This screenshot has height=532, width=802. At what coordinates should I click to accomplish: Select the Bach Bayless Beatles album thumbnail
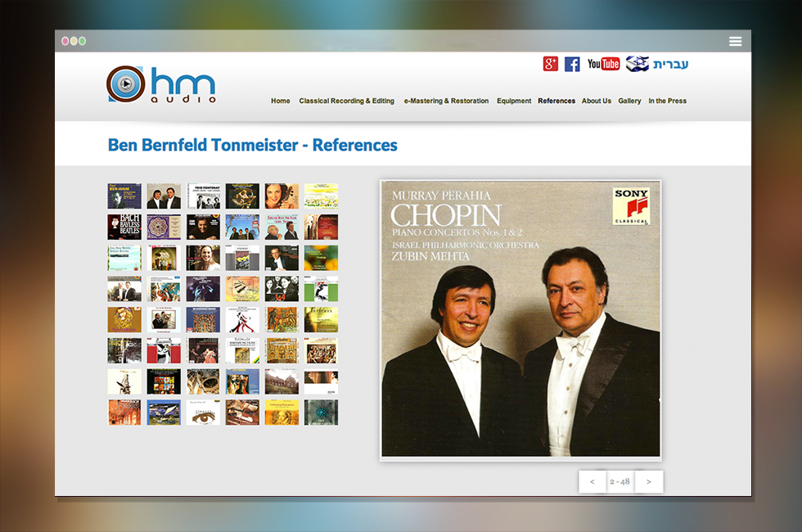point(124,228)
